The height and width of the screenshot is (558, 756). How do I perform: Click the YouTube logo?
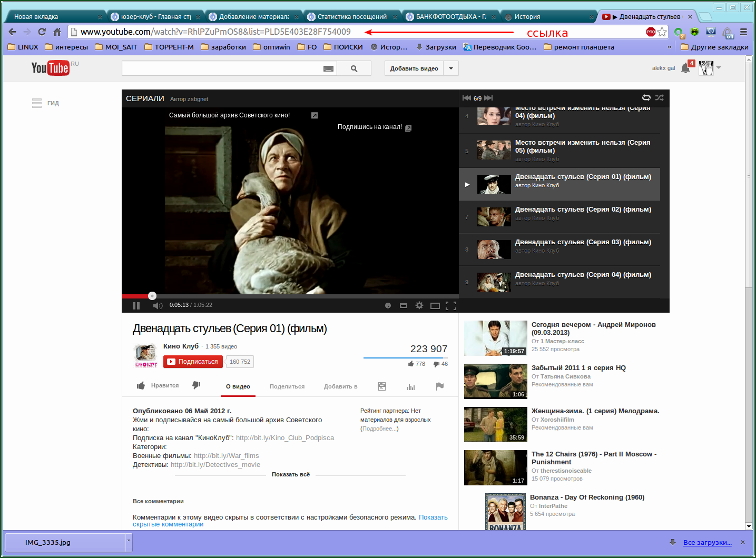point(51,68)
